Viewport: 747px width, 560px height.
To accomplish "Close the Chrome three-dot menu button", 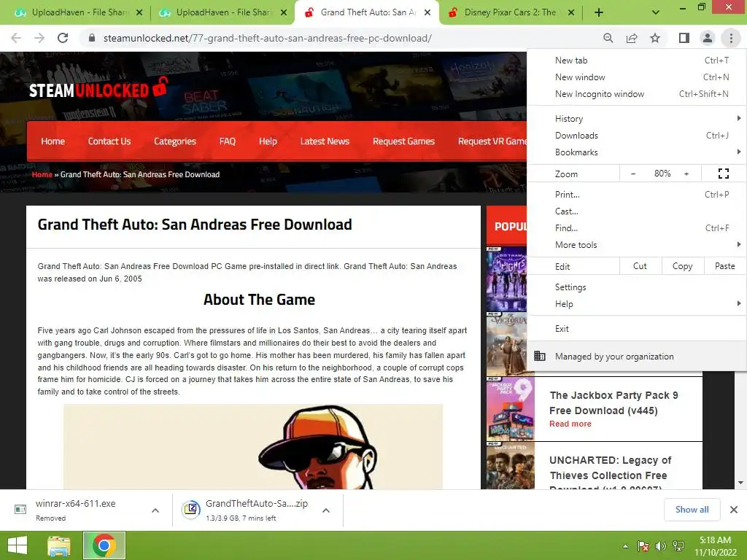I will (x=731, y=38).
